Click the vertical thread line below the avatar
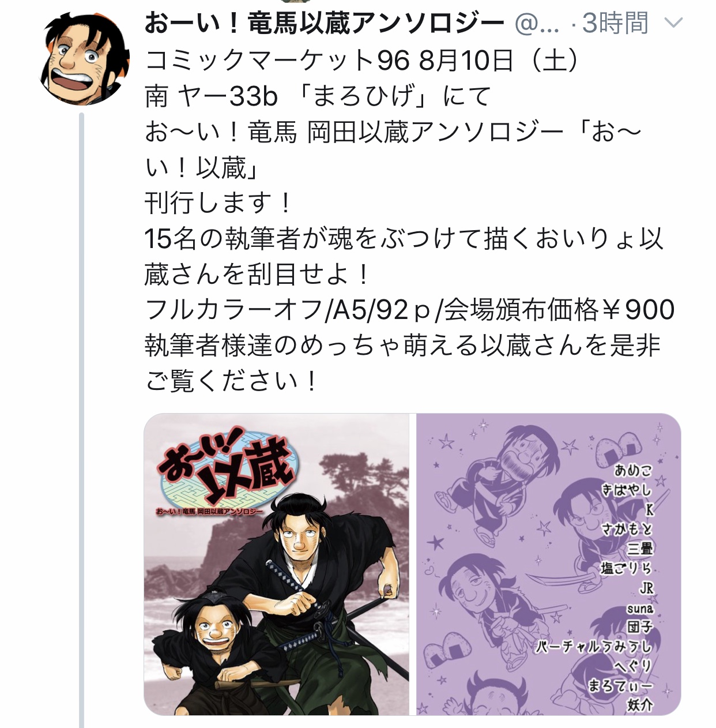The width and height of the screenshot is (716, 728). [81, 420]
